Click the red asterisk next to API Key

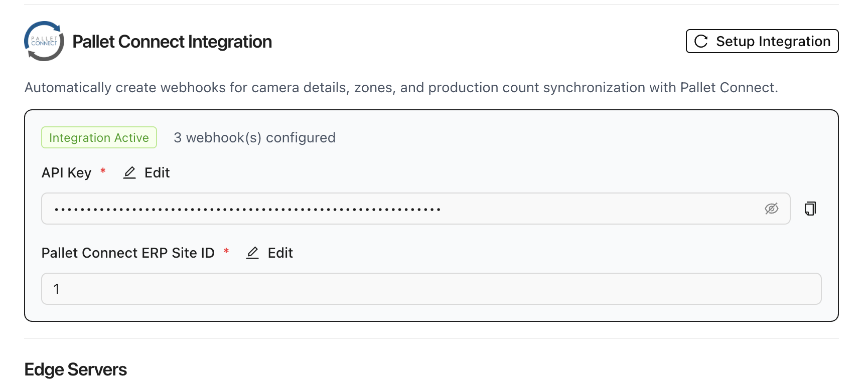[x=103, y=172]
